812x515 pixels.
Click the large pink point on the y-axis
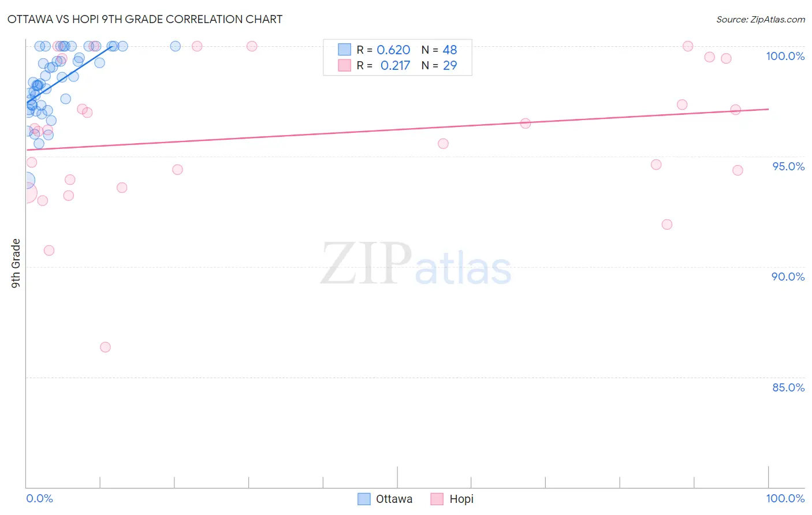coord(27,193)
